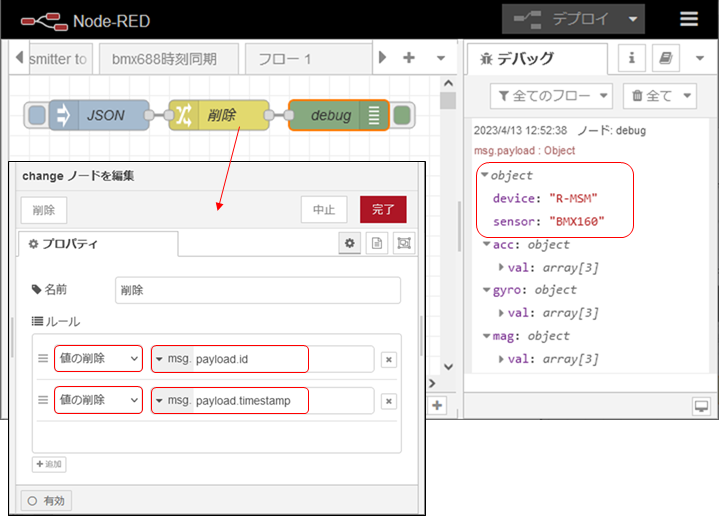The image size is (719, 516).
Task: Remove the payload.timestamp rule with x
Action: pos(389,401)
